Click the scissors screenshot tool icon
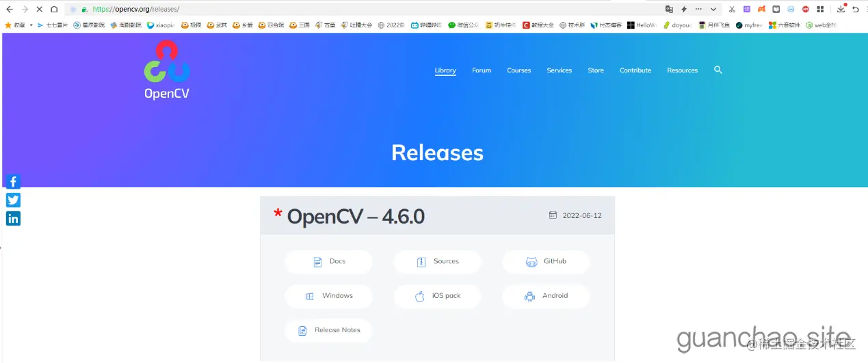 732,9
